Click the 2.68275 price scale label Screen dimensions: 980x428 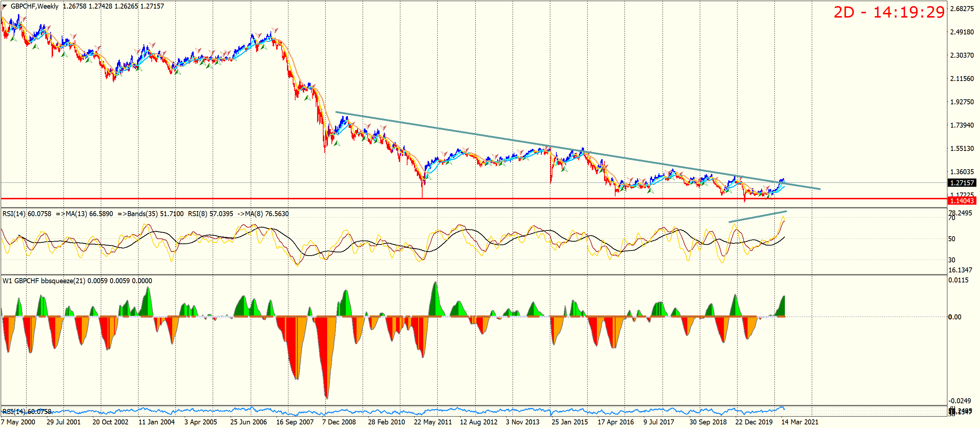point(962,9)
